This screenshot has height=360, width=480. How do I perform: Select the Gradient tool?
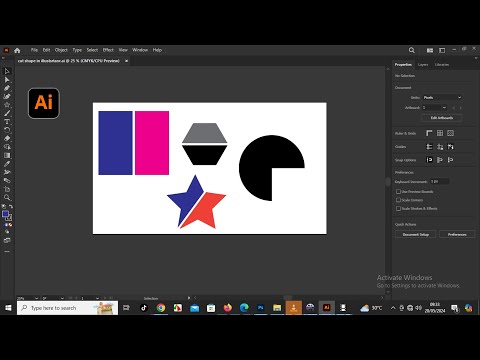[7, 155]
